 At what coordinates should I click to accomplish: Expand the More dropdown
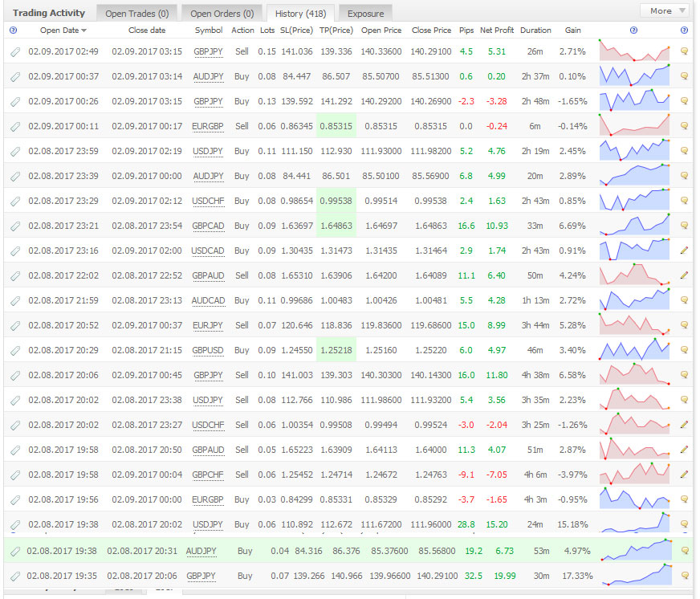[666, 10]
